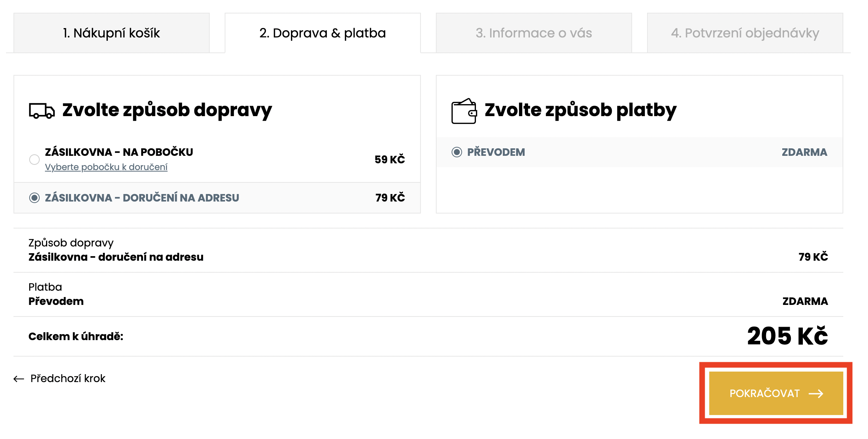The height and width of the screenshot is (439, 868).
Task: Click the 79 Kč address delivery price
Action: click(390, 198)
